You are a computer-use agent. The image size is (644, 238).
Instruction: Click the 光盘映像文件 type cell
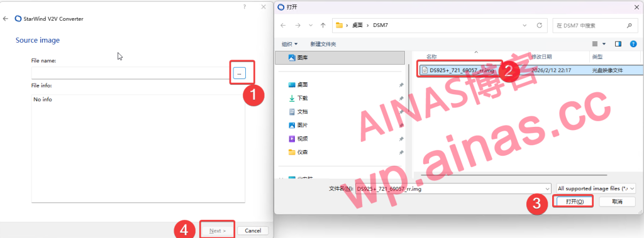pyautogui.click(x=608, y=70)
